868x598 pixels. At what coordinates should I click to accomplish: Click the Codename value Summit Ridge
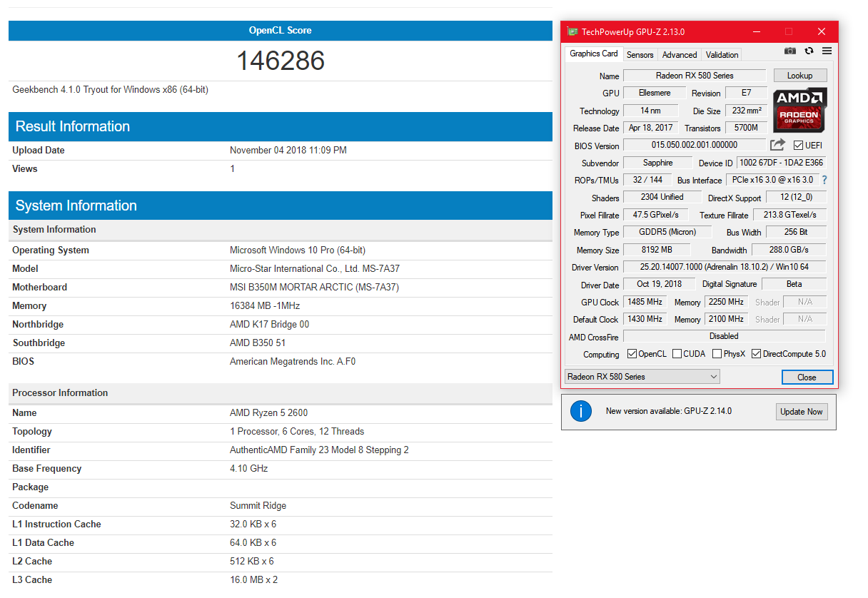(x=258, y=506)
